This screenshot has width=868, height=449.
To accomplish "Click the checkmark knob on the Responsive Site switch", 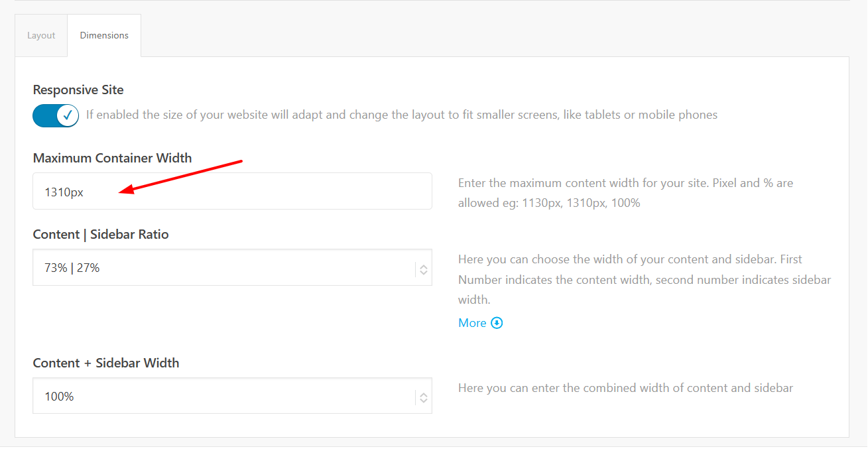I will [x=67, y=115].
